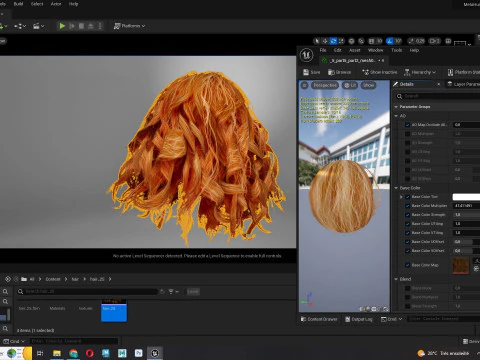Uncheck Base Color Strength checkbox
The height and width of the screenshot is (360, 480).
coord(407,215)
